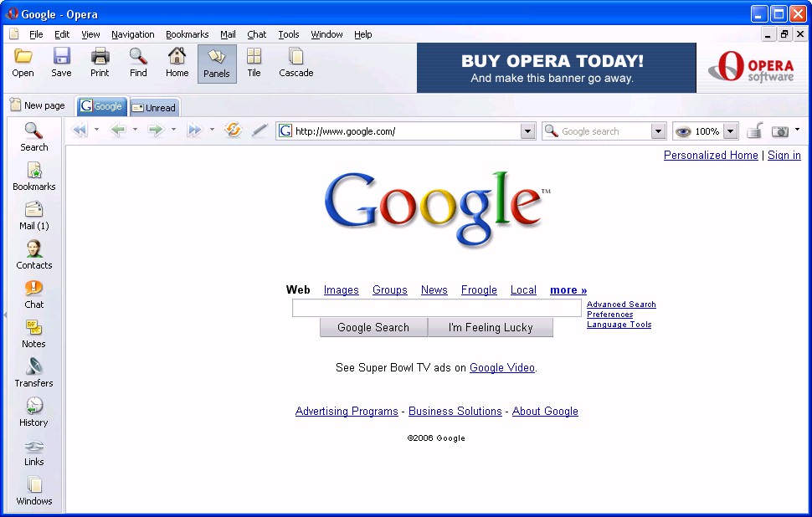Expand the Back history dropdown arrow
This screenshot has height=517, width=812.
pos(135,130)
